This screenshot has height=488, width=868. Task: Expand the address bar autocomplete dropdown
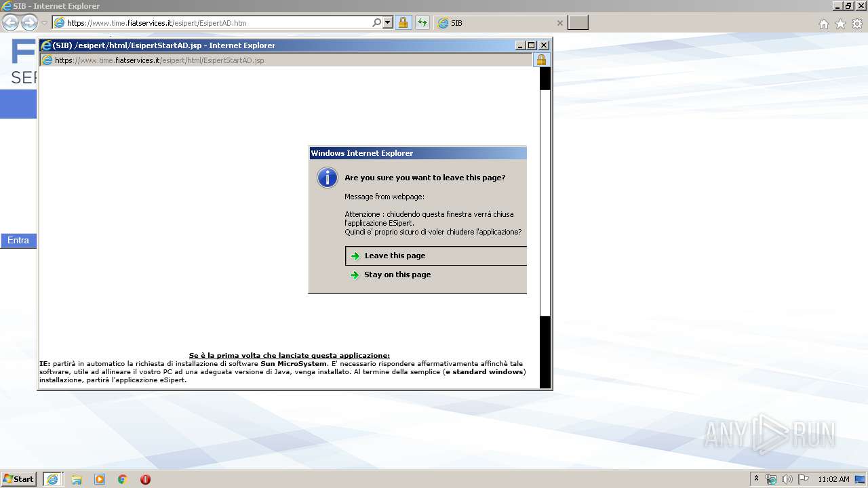pyautogui.click(x=388, y=22)
